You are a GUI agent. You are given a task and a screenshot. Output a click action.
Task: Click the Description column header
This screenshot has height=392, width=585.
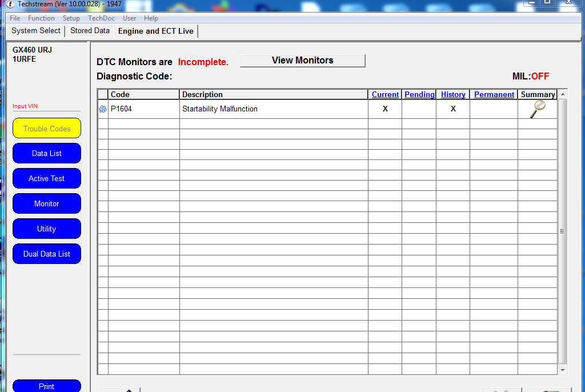(274, 94)
